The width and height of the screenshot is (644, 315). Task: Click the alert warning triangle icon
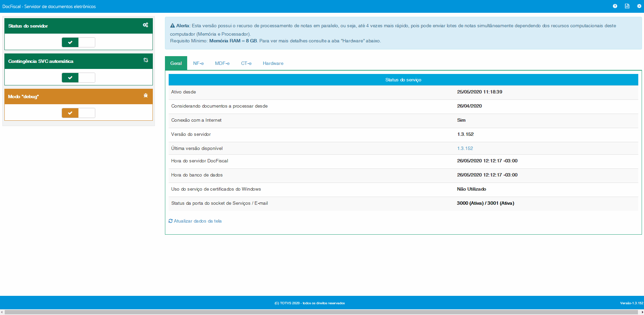pyautogui.click(x=172, y=26)
